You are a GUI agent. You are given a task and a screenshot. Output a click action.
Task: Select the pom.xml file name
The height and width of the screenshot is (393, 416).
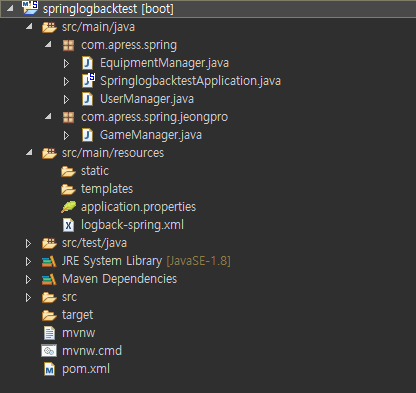click(x=86, y=369)
